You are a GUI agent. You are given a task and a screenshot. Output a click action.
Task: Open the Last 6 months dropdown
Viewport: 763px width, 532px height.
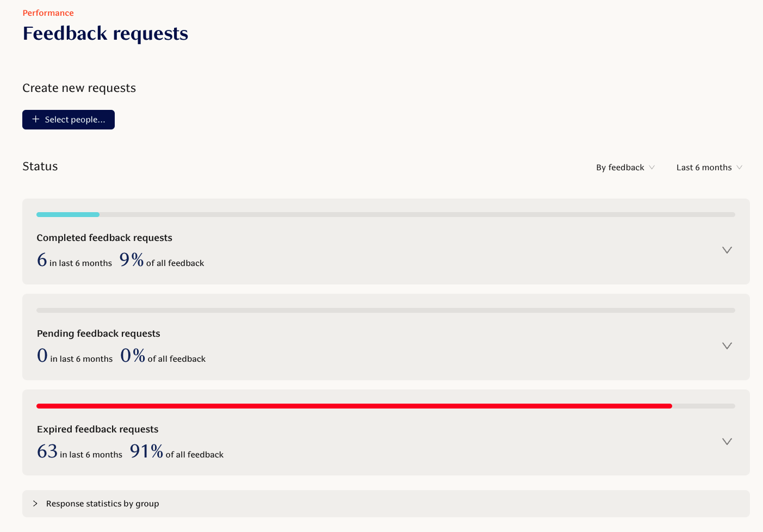pos(709,168)
